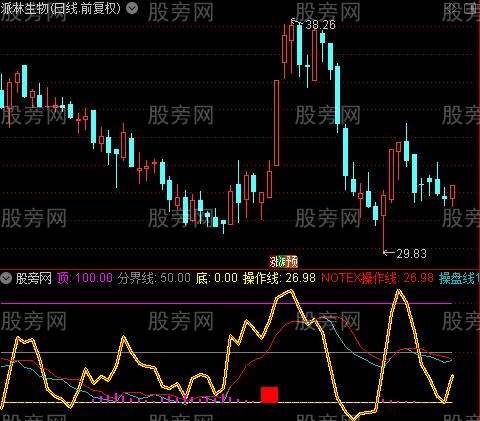Click the 29.83 low price label
Screen dimensions: 480x421
click(x=412, y=254)
